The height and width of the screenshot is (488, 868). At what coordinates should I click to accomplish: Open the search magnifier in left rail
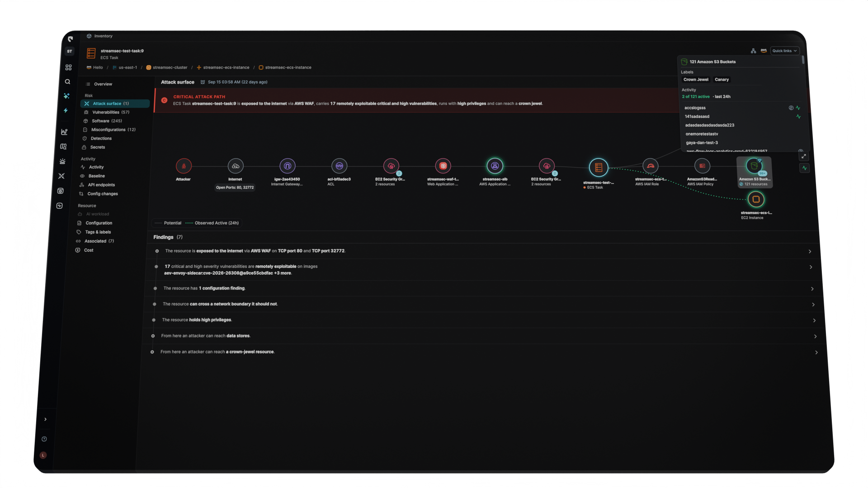(67, 82)
